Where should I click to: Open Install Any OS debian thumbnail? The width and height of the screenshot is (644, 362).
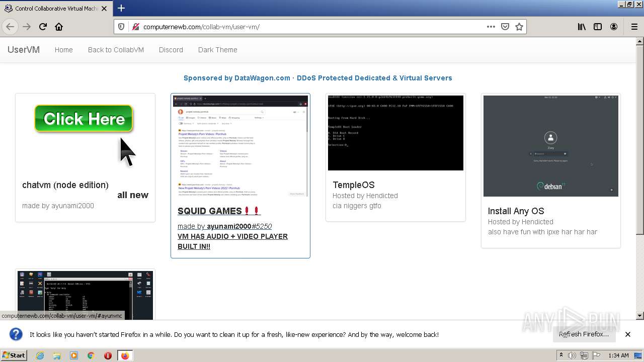pos(551,146)
